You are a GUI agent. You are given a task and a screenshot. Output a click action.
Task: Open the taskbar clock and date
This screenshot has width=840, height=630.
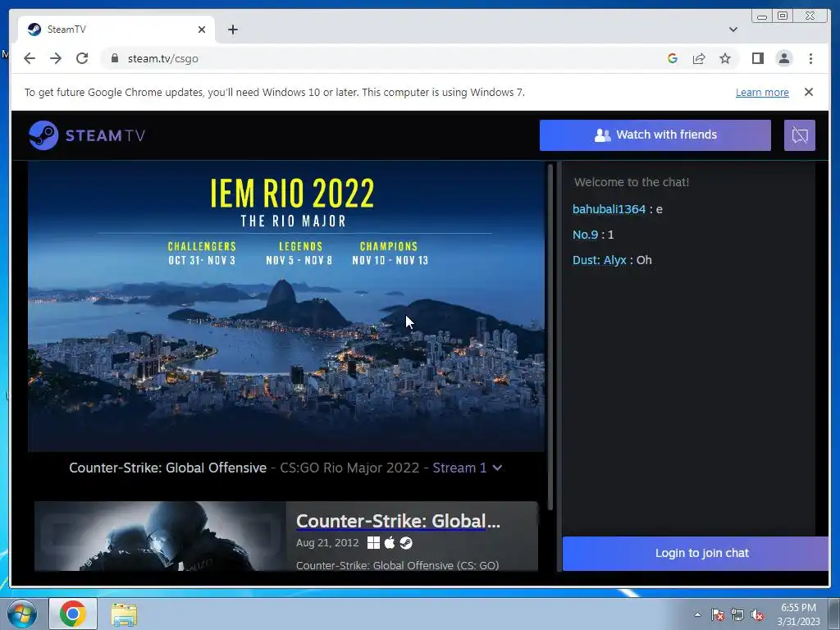tap(798, 614)
